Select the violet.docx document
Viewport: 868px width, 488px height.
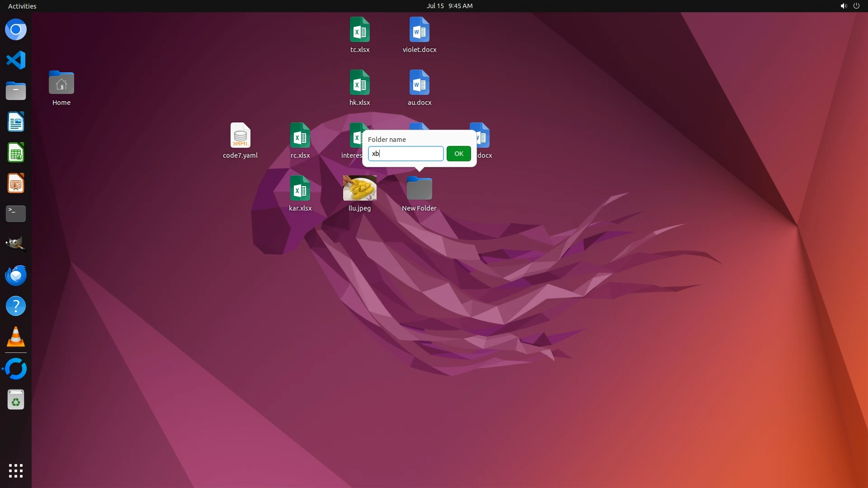click(419, 30)
